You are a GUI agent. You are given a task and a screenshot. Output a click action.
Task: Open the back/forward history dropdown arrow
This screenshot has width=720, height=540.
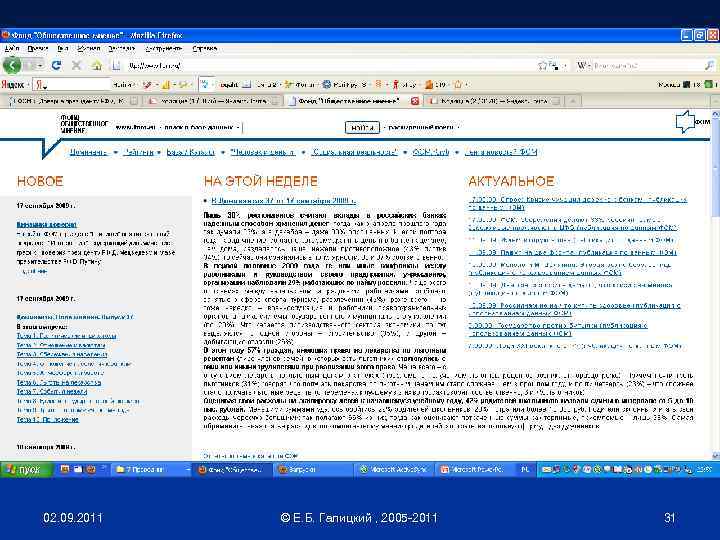pyautogui.click(x=40, y=66)
